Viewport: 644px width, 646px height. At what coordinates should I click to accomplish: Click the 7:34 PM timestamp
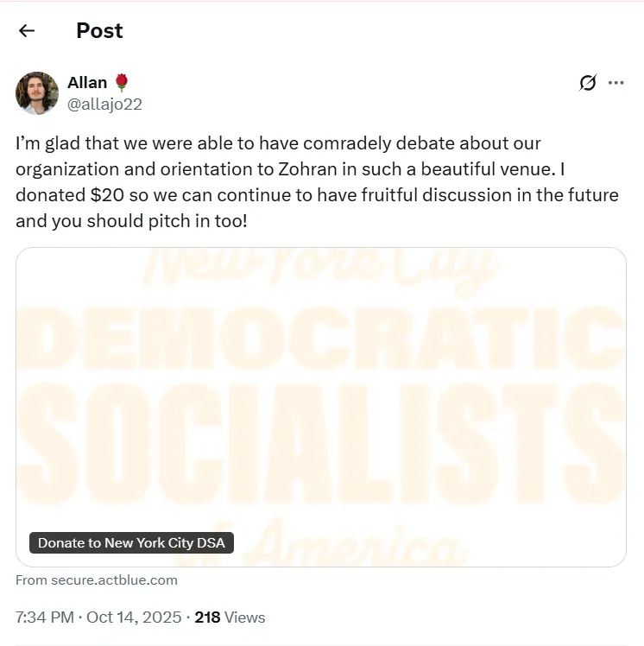(44, 617)
